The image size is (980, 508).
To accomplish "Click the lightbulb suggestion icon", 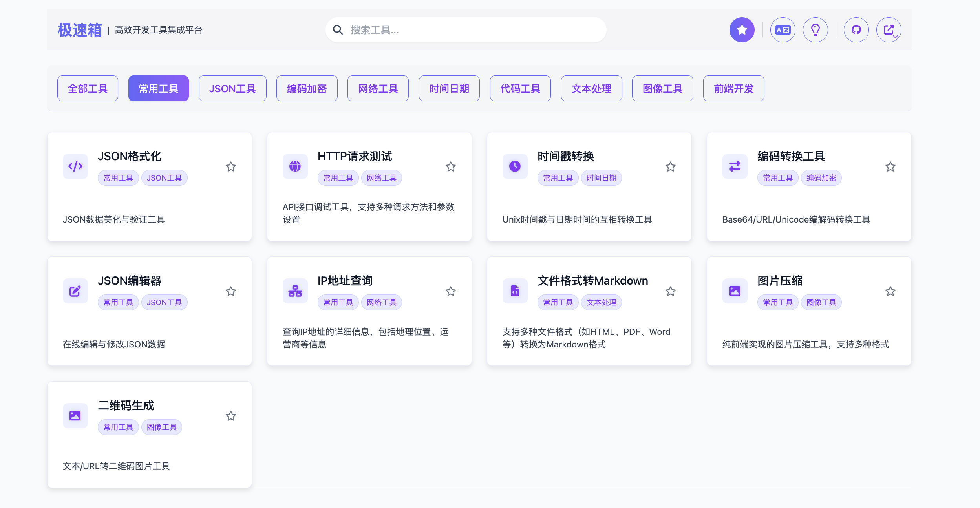I will pos(815,30).
